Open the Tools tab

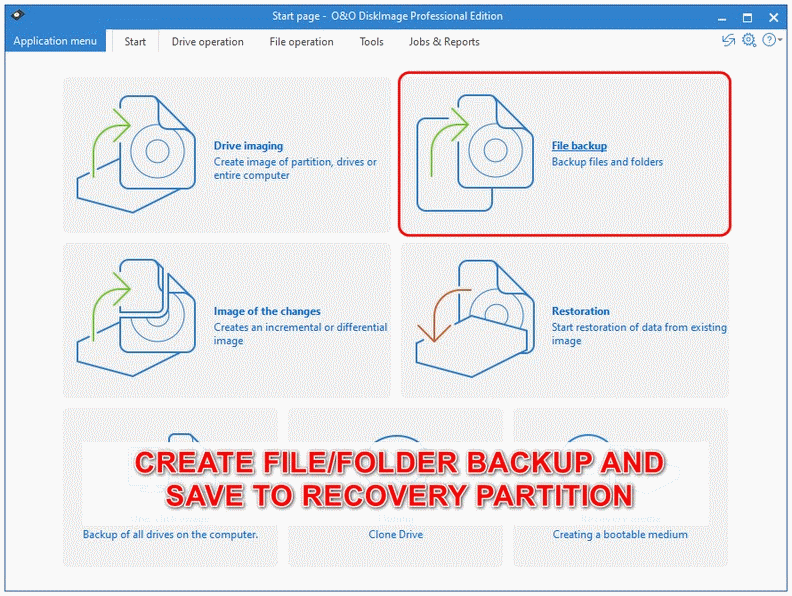point(371,42)
